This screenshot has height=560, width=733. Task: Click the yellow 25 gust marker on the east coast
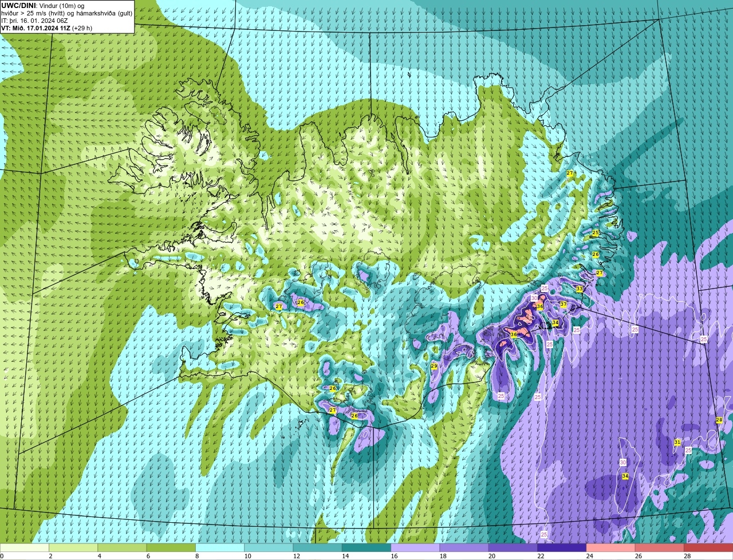(x=596, y=233)
